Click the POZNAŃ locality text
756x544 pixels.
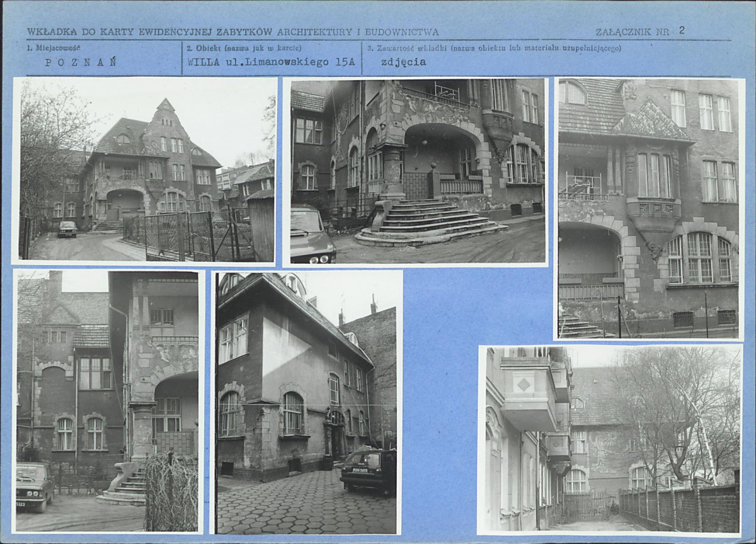pos(81,62)
